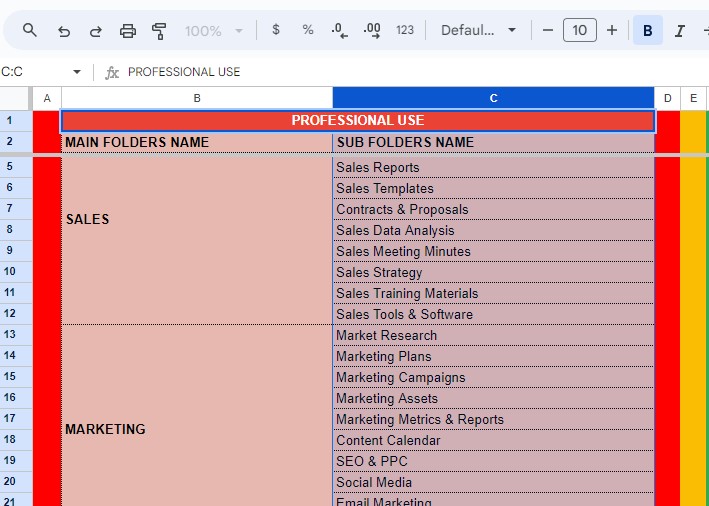Click the Social Media cell
The height and width of the screenshot is (506, 709).
pos(493,482)
